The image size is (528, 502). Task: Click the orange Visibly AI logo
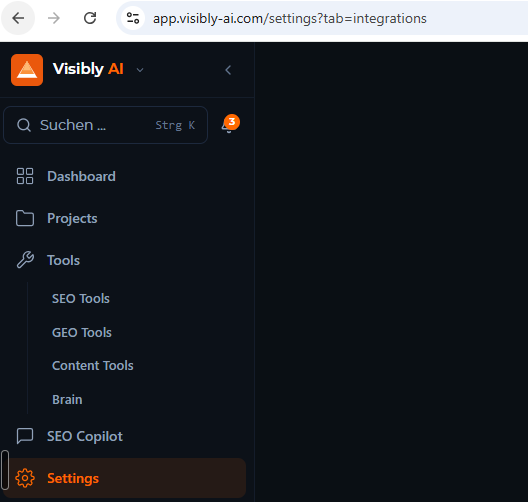(x=27, y=70)
